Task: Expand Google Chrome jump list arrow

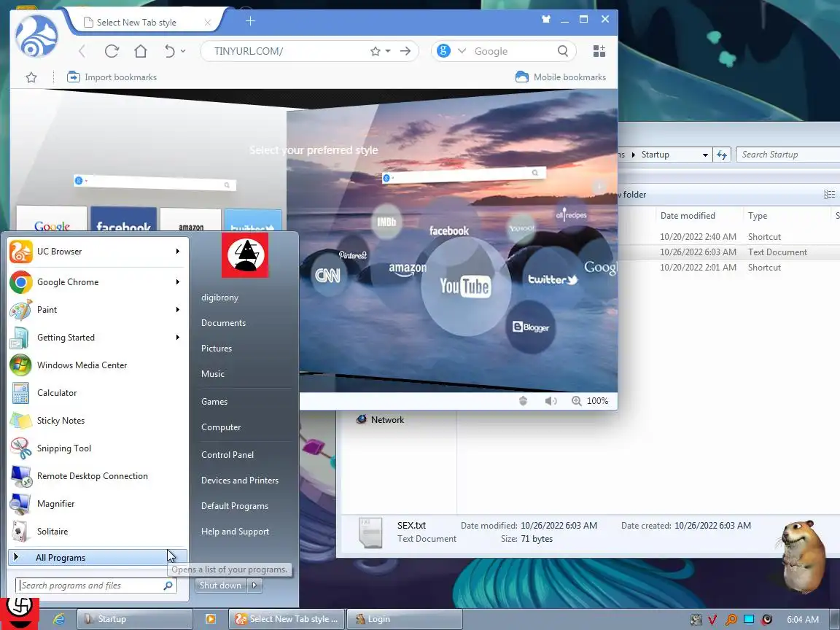Action: pyautogui.click(x=177, y=281)
